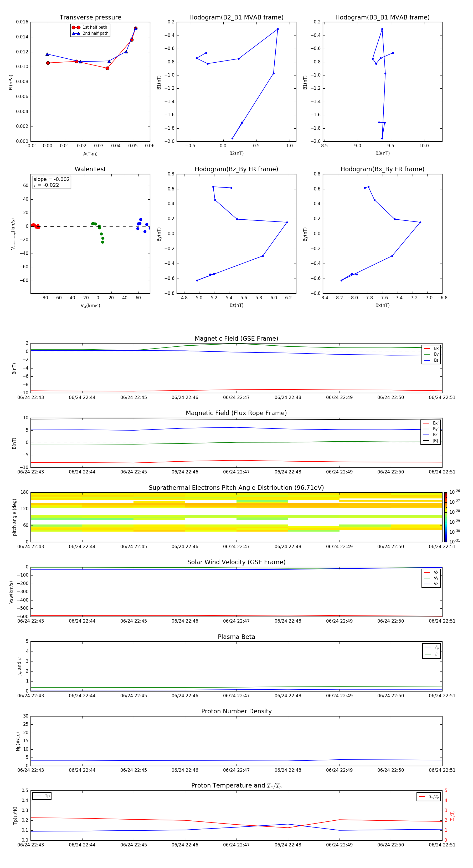Click the "Bz(nT)" x-axis label
The height and width of the screenshot is (868, 473).
236,305
